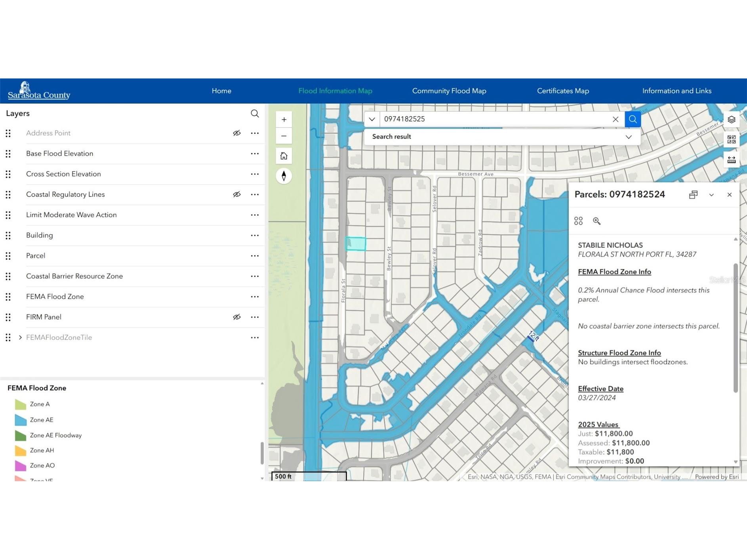Toggle Coastal Regulatory Lines visibility

[x=236, y=194]
